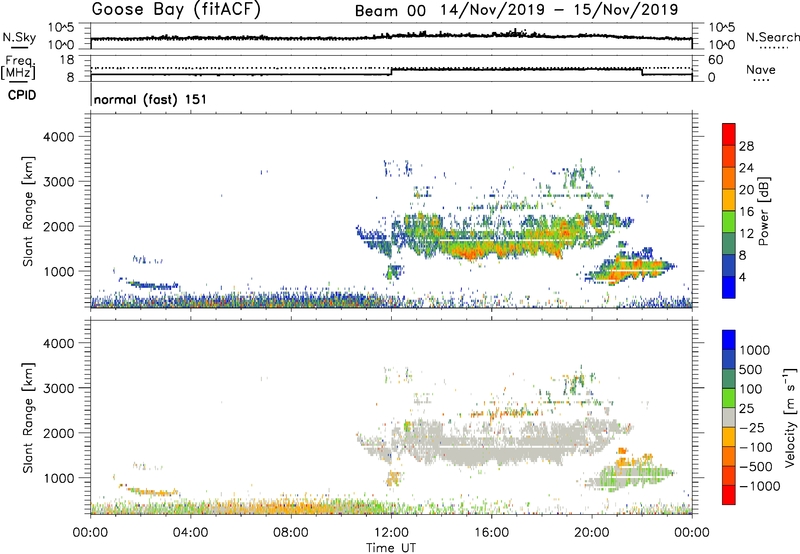Click the '20:00' time axis label
Screen dimensions: 800x554
(x=592, y=533)
